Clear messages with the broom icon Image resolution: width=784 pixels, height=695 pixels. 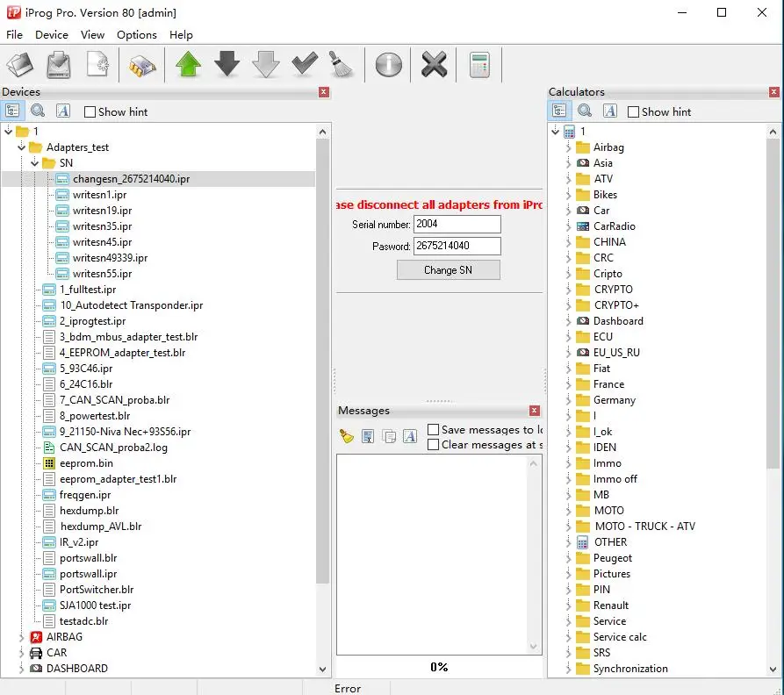click(x=346, y=436)
